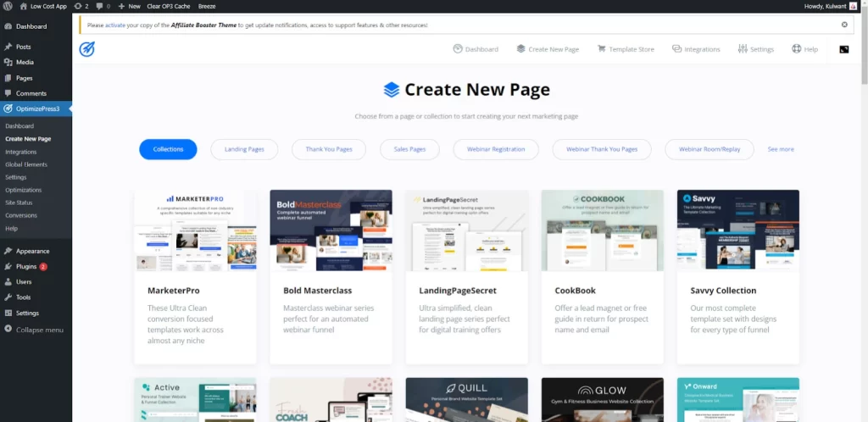Click the Savvy Collection title text
The height and width of the screenshot is (422, 868).
coord(723,291)
